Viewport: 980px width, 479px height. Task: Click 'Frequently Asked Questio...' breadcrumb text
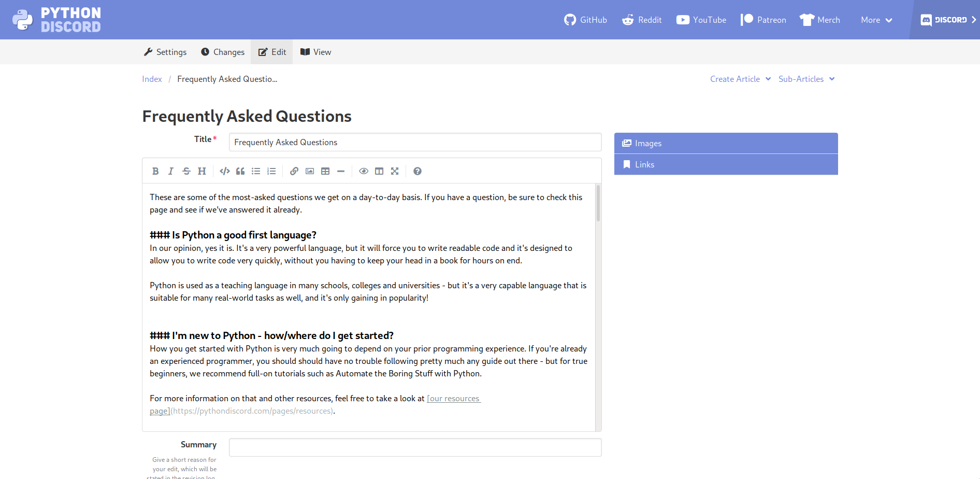227,79
